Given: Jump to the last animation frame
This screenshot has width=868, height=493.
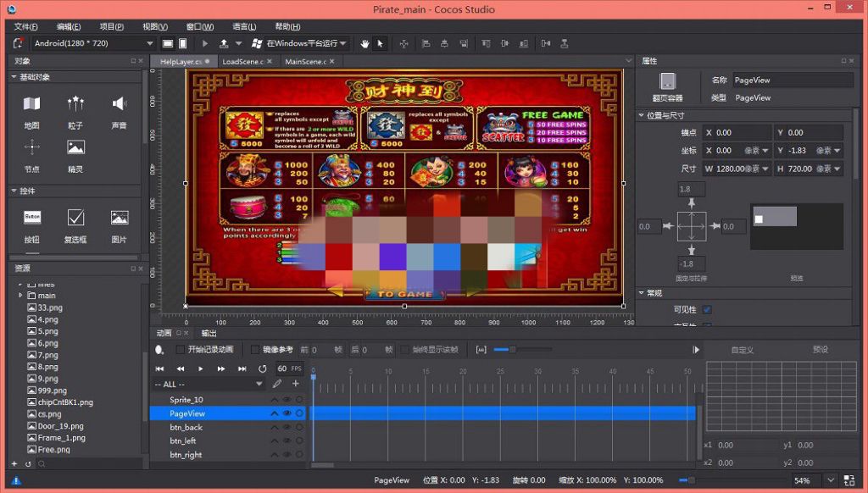Looking at the screenshot, I should (x=242, y=368).
